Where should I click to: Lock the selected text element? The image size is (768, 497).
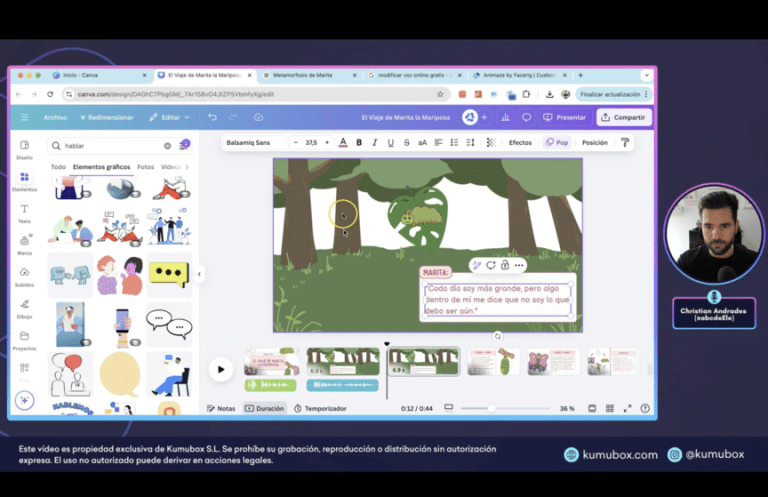[505, 265]
